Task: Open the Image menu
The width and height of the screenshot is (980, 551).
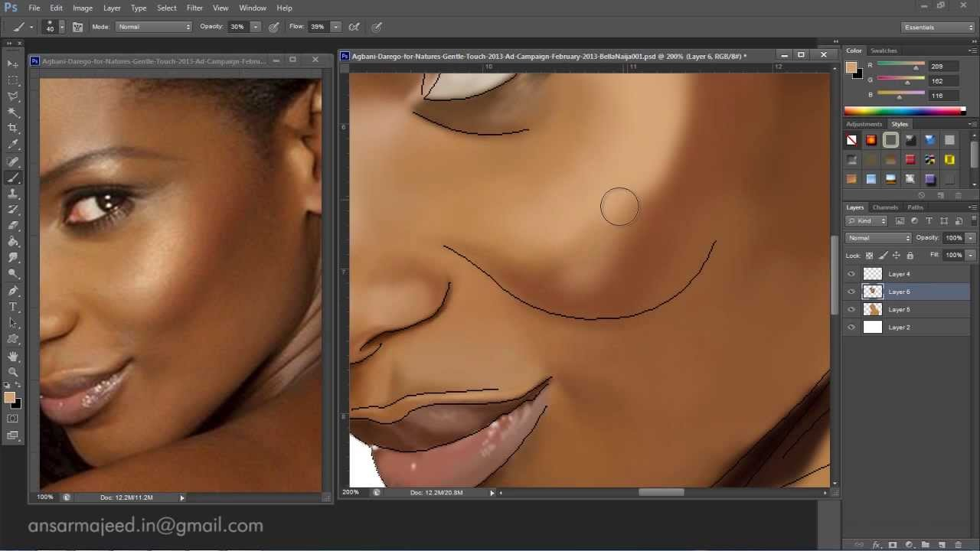Action: [83, 8]
